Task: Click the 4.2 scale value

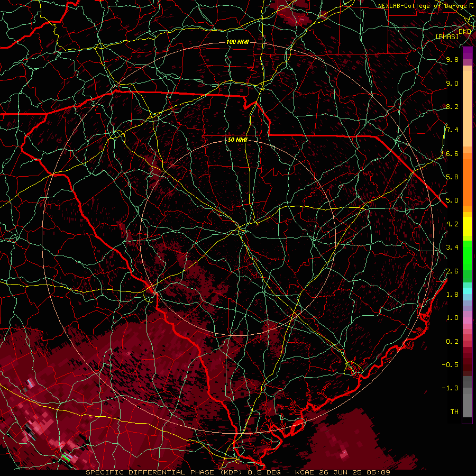Action: coord(452,224)
